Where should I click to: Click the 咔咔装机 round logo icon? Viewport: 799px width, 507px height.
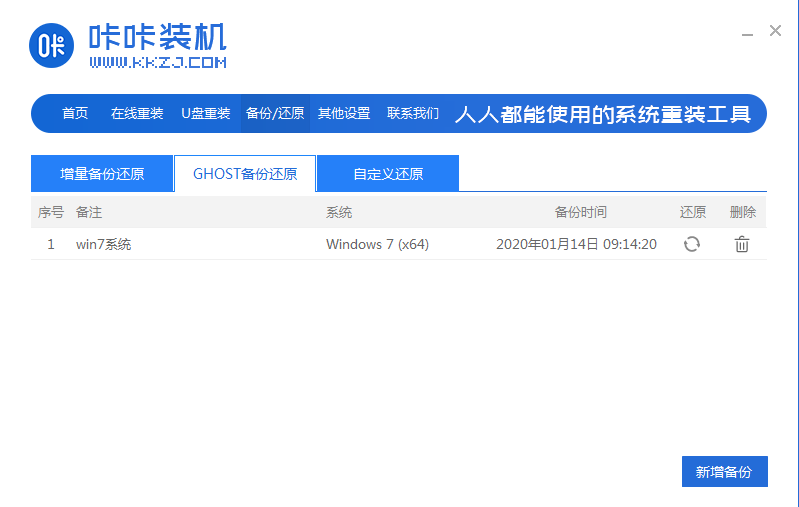[x=51, y=45]
